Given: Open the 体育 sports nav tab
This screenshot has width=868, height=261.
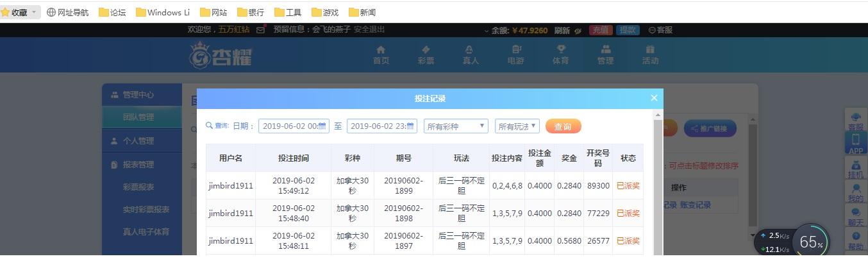Looking at the screenshot, I should [x=560, y=55].
